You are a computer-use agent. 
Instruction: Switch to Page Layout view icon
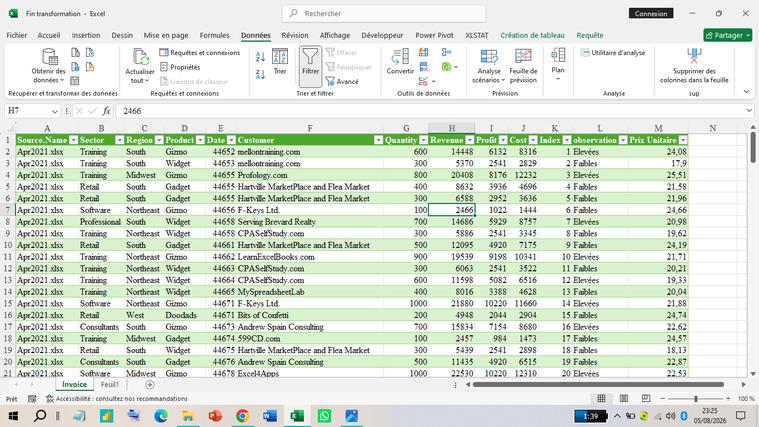click(623, 398)
